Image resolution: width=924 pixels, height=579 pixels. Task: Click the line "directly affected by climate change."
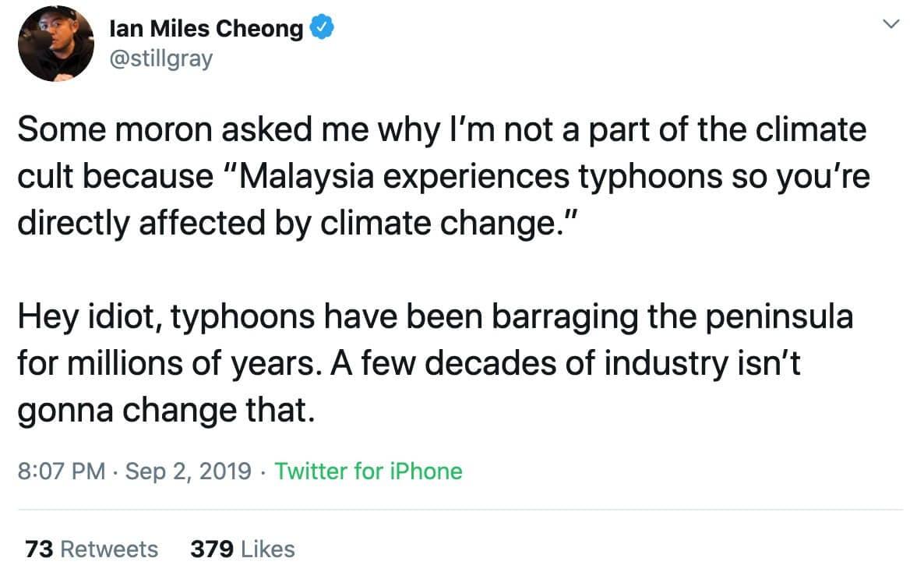click(x=297, y=224)
